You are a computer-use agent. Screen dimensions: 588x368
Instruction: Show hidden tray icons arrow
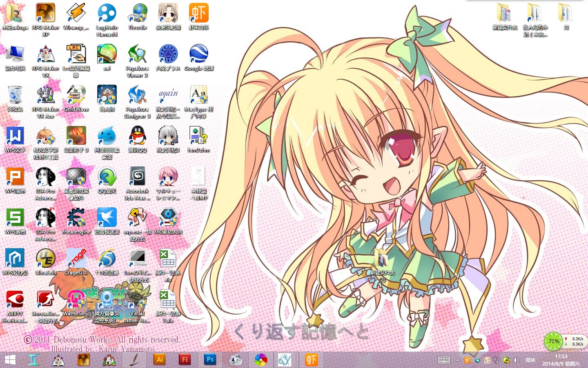tap(457, 360)
